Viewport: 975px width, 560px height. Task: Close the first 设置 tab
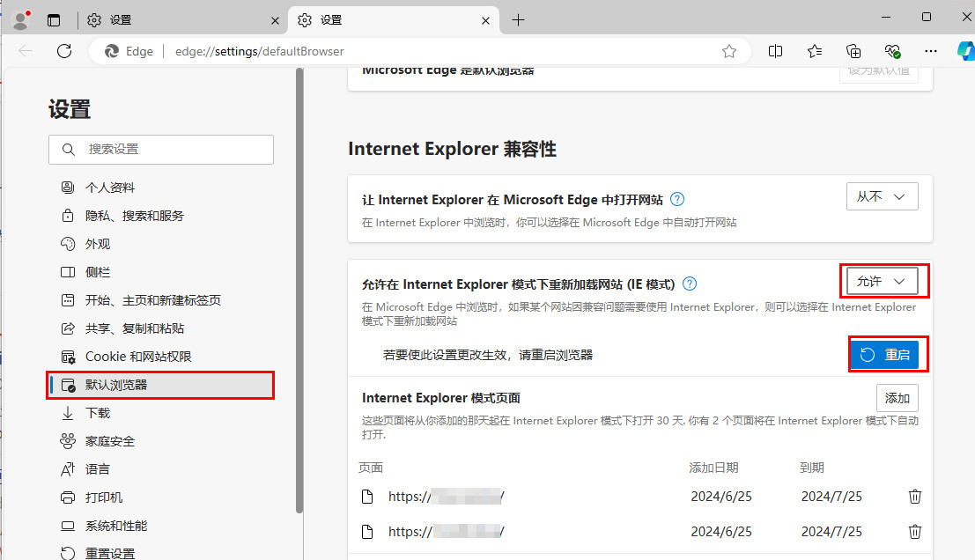[x=275, y=20]
